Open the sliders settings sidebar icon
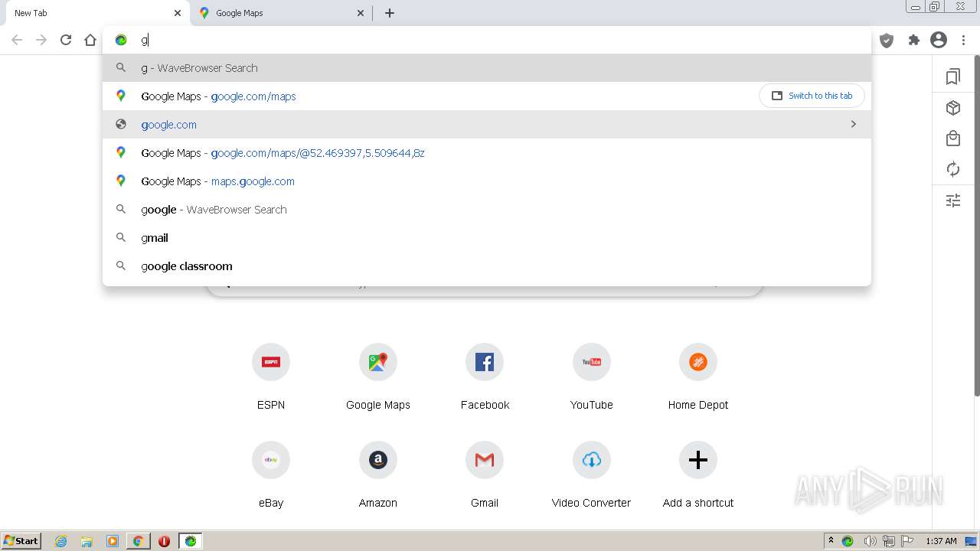Viewport: 980px width, 551px height. pyautogui.click(x=953, y=201)
